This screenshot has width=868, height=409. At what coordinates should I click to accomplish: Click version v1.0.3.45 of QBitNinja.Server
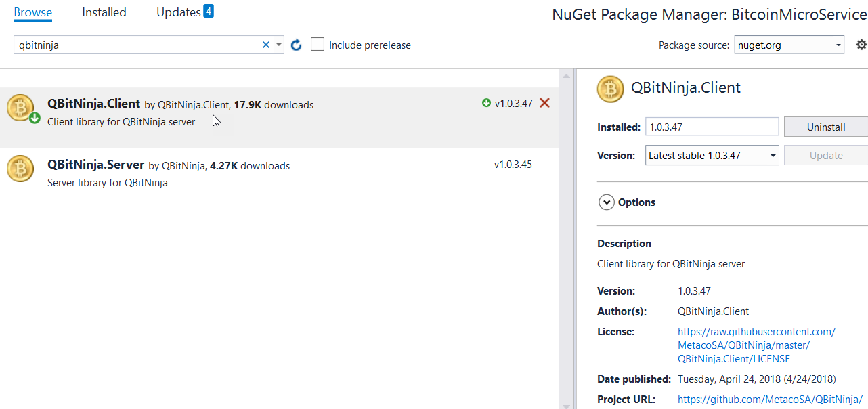[513, 165]
